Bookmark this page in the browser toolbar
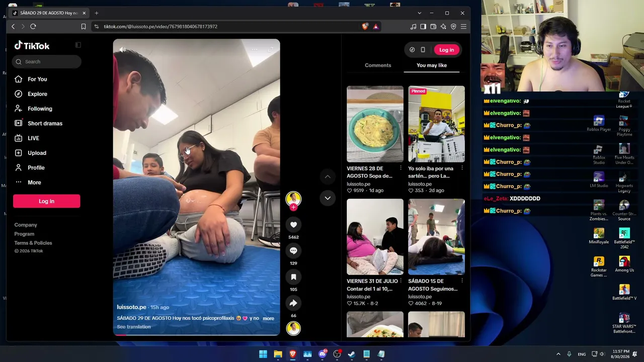This screenshot has height=362, width=644. pyautogui.click(x=84, y=27)
